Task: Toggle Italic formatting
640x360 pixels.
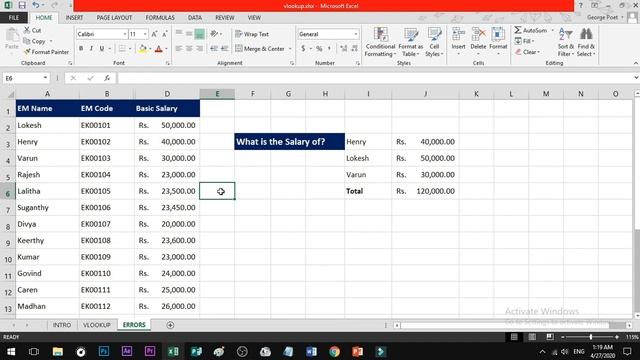Action: point(91,49)
